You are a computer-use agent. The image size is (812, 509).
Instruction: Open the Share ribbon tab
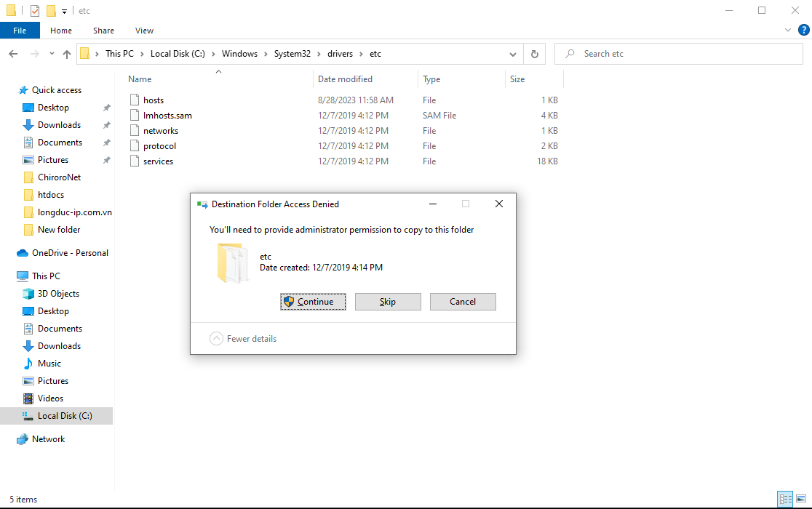[103, 31]
